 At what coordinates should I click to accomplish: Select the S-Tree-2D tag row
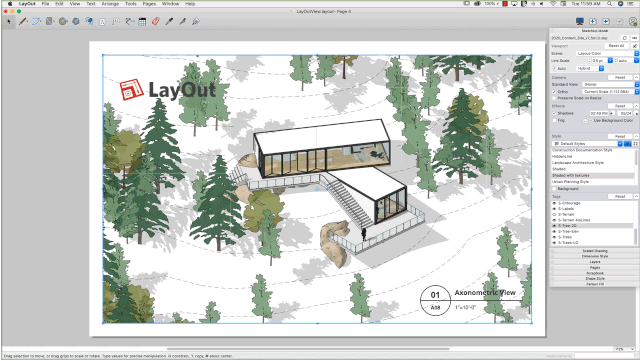click(x=592, y=225)
